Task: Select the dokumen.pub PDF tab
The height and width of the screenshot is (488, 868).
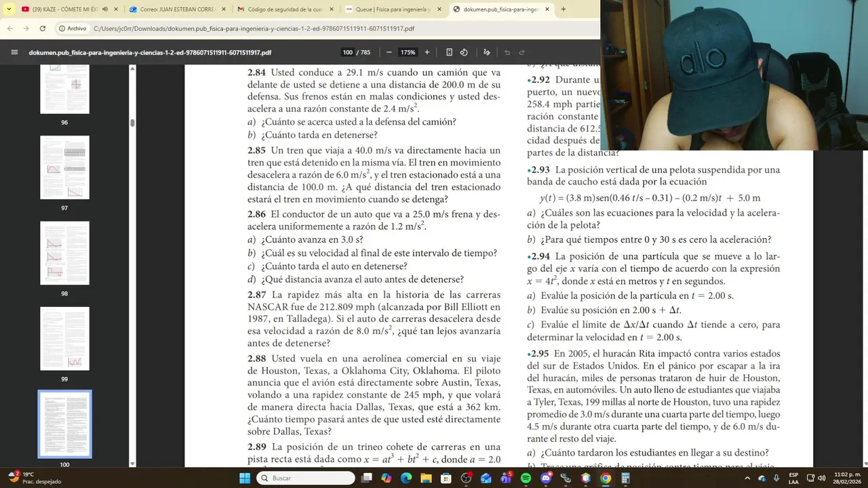Action: [x=500, y=9]
